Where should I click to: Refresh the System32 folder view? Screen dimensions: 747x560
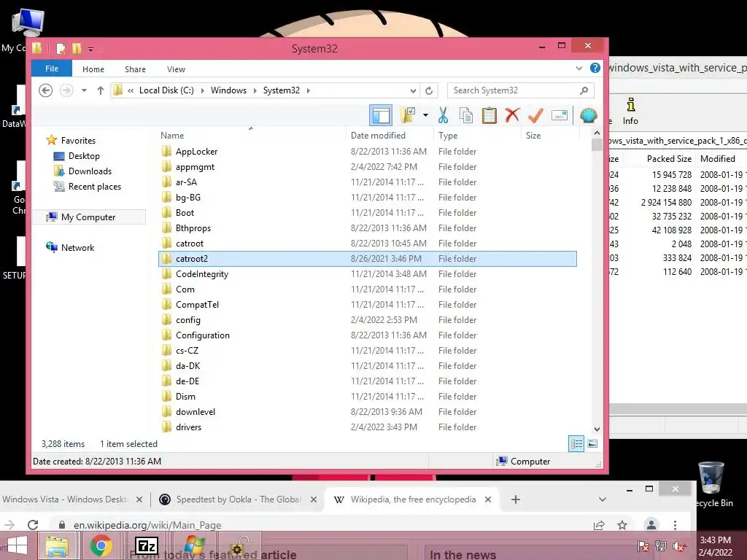(429, 90)
